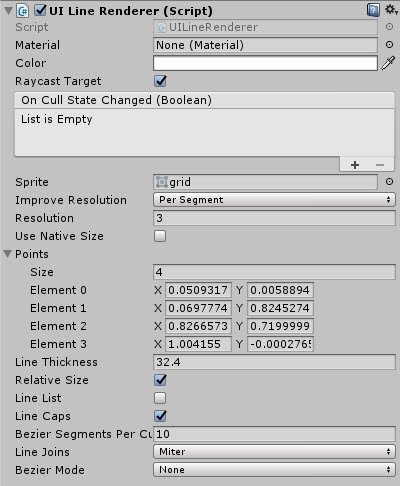Click Element 2 Y value field
The width and height of the screenshot is (400, 486).
[x=280, y=326]
